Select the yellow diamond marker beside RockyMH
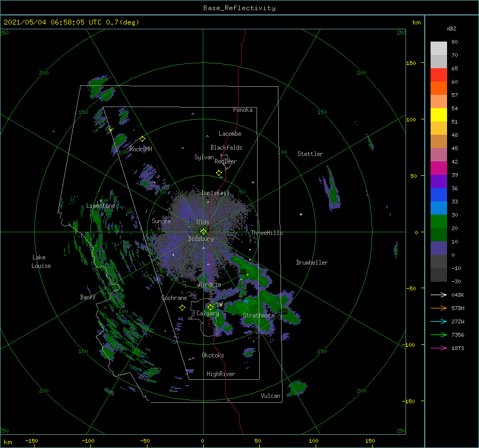This screenshot has height=448, width=479. (x=142, y=139)
